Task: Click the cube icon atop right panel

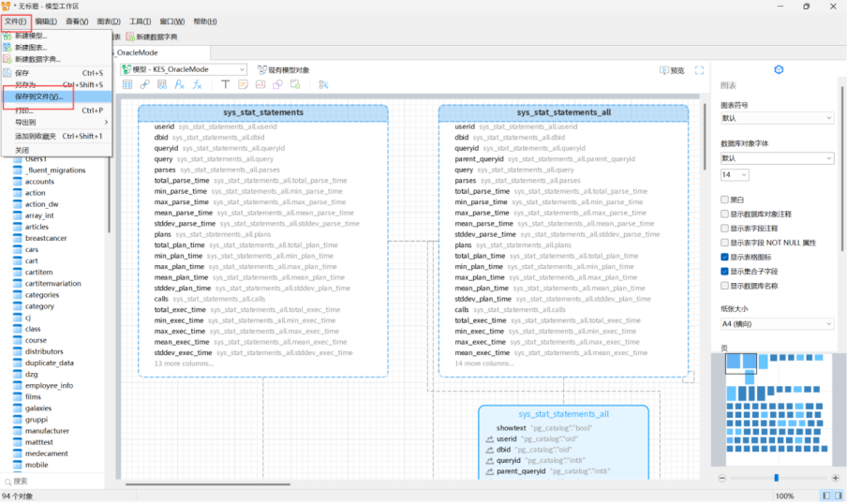Action: 778,70
